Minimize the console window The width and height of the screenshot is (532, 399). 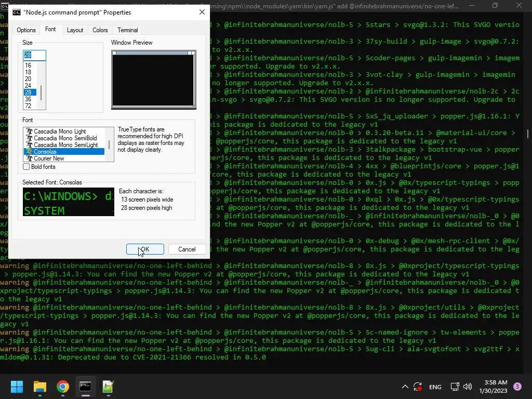(x=472, y=5)
